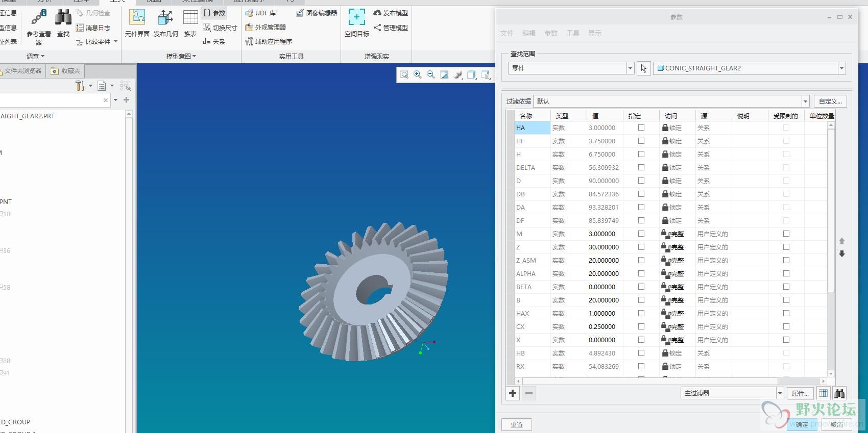The image size is (868, 433).
Task: Toggle 指定 checkbox for parameter DELTA
Action: pos(641,167)
